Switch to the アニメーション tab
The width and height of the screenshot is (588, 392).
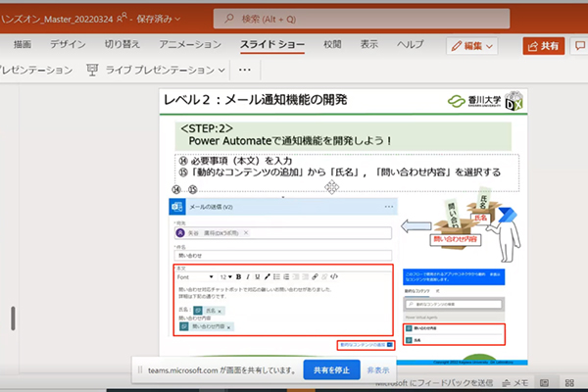(190, 45)
